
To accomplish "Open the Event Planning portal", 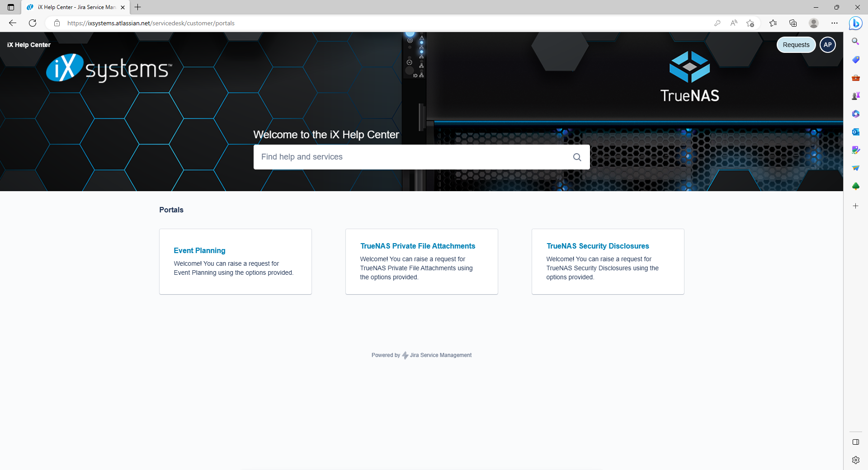I will coord(199,250).
